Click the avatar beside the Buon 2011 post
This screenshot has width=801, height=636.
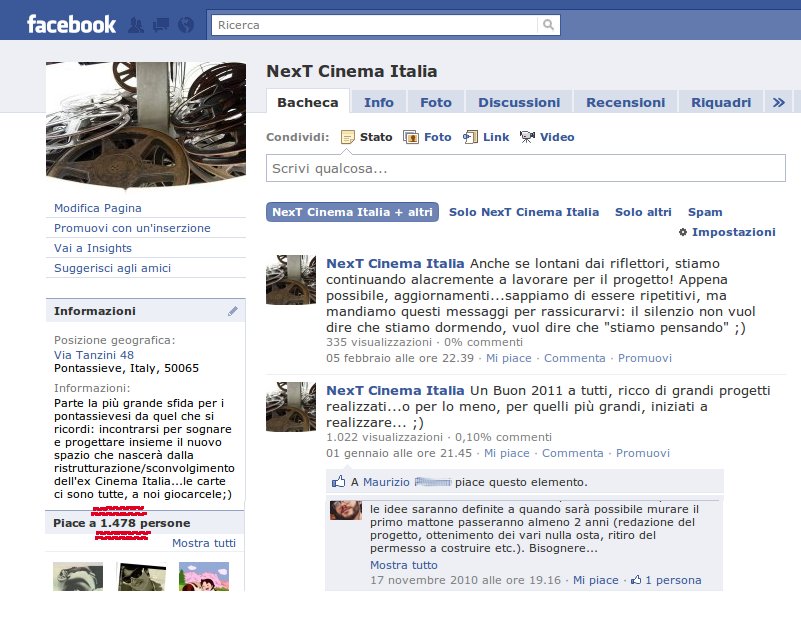click(x=291, y=407)
